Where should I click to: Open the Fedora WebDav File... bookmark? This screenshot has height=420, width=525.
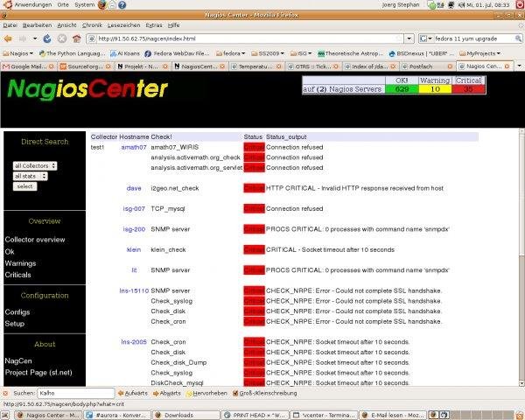[x=177, y=53]
